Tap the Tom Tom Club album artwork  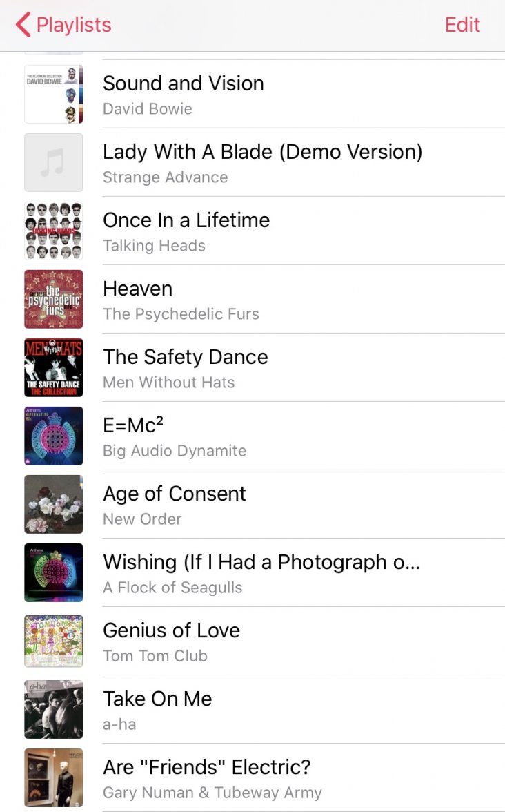(x=54, y=641)
